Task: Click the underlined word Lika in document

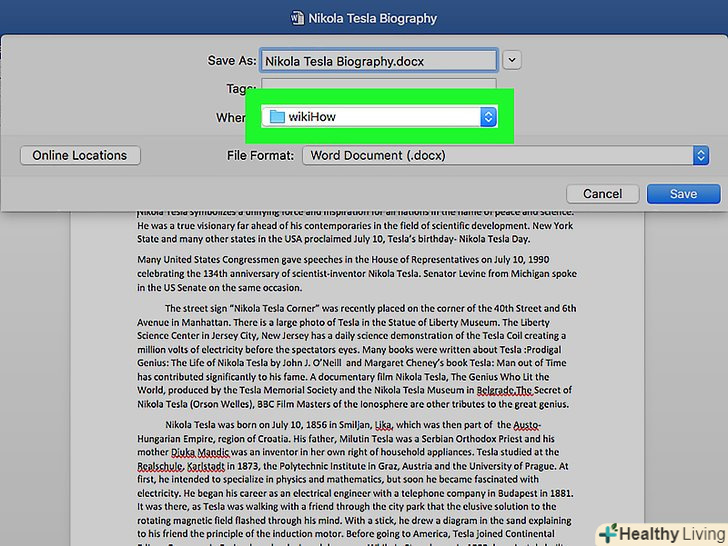Action: (383, 425)
